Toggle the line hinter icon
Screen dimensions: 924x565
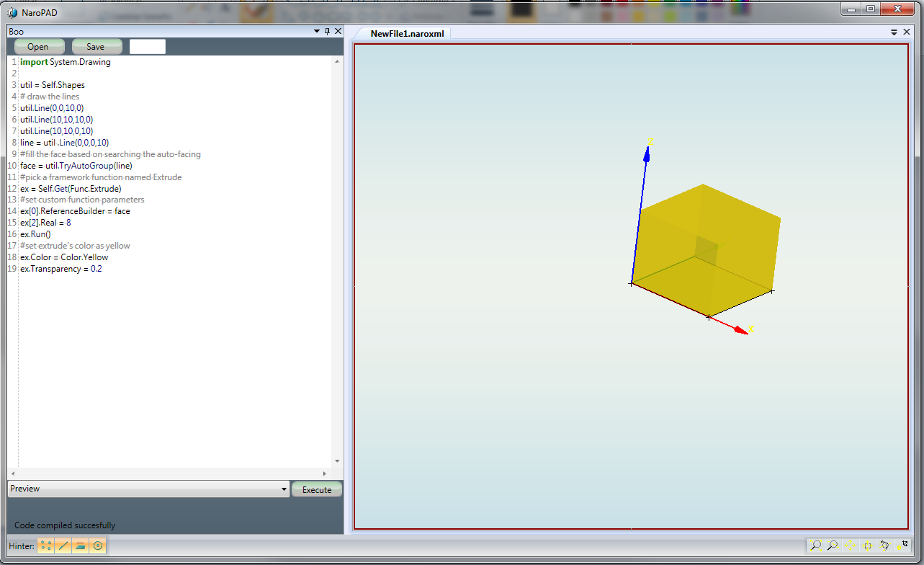click(x=63, y=546)
